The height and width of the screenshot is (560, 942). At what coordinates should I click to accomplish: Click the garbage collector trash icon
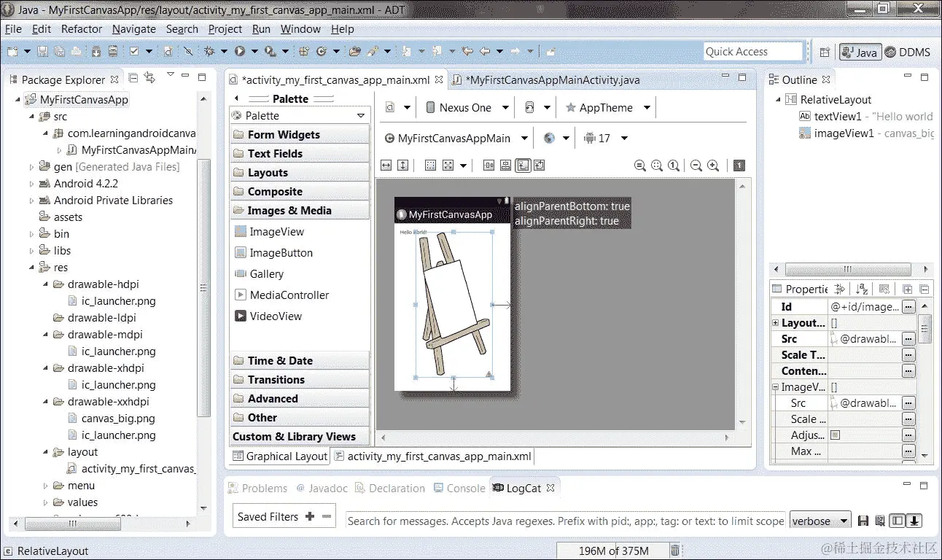click(675, 551)
